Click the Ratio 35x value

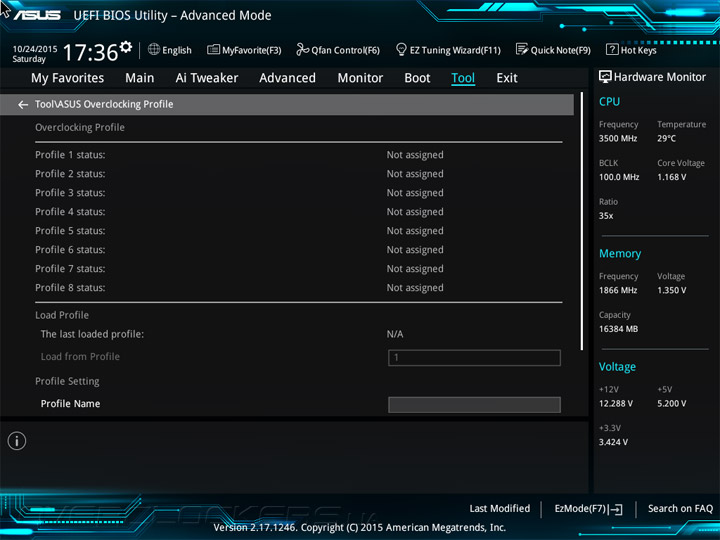pyautogui.click(x=606, y=216)
